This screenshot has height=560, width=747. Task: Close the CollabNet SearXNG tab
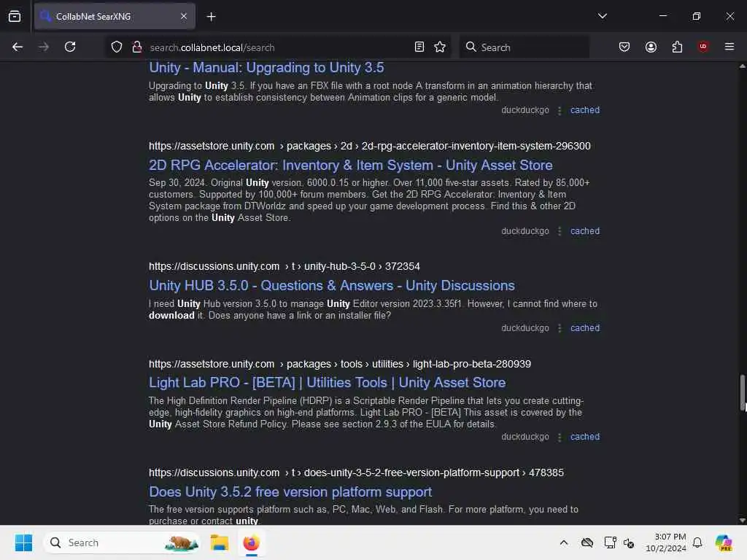coord(184,16)
